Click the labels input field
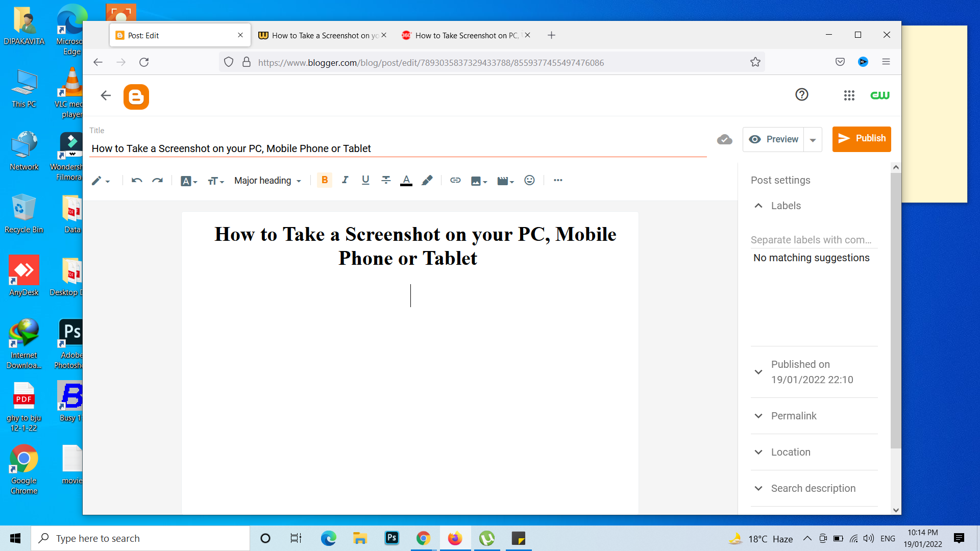The width and height of the screenshot is (980, 551). click(814, 240)
